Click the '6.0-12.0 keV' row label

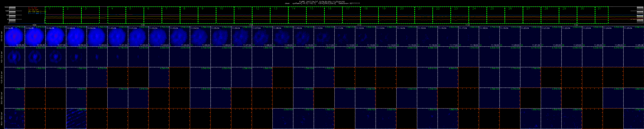point(2,57)
